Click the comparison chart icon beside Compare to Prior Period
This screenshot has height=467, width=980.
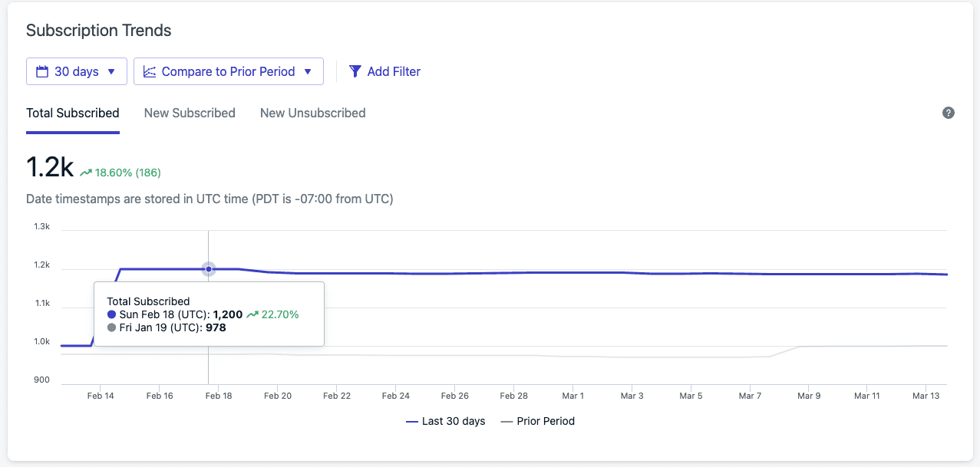coord(149,71)
